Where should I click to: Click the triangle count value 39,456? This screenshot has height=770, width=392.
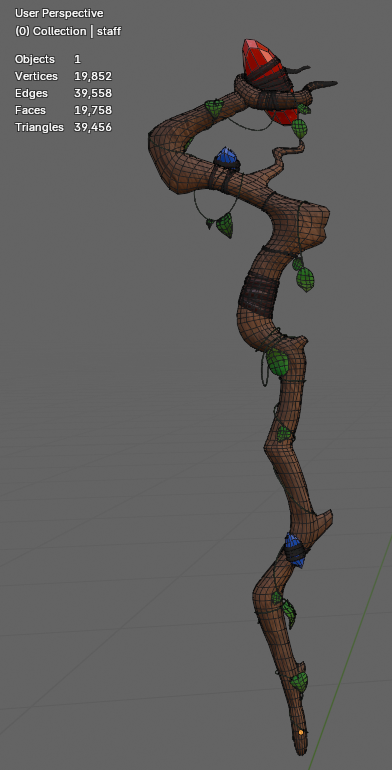point(93,127)
